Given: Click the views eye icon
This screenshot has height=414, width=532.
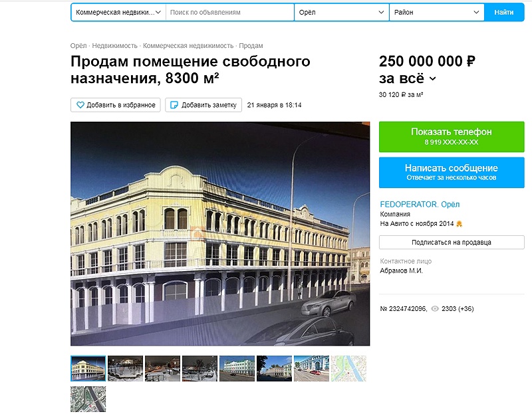Looking at the screenshot, I should [435, 309].
